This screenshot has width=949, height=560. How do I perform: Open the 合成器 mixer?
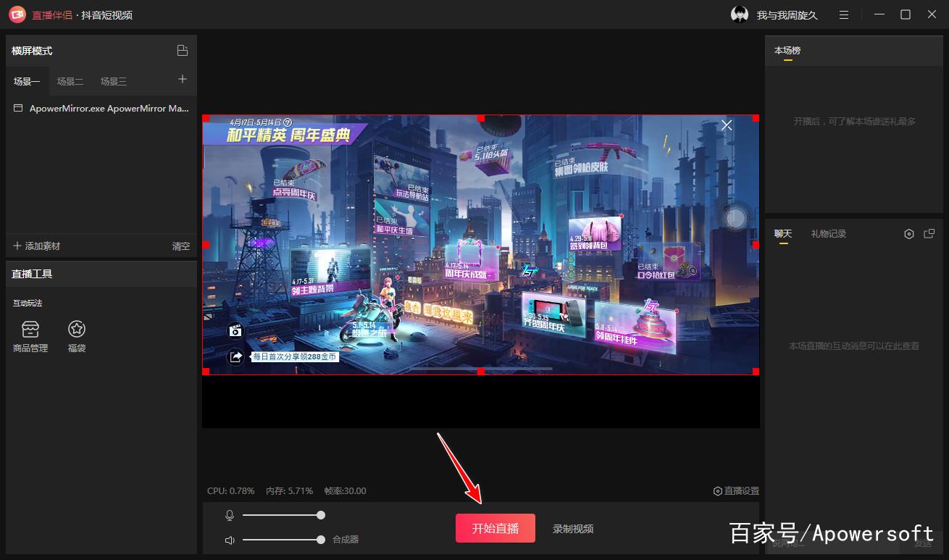tap(346, 540)
